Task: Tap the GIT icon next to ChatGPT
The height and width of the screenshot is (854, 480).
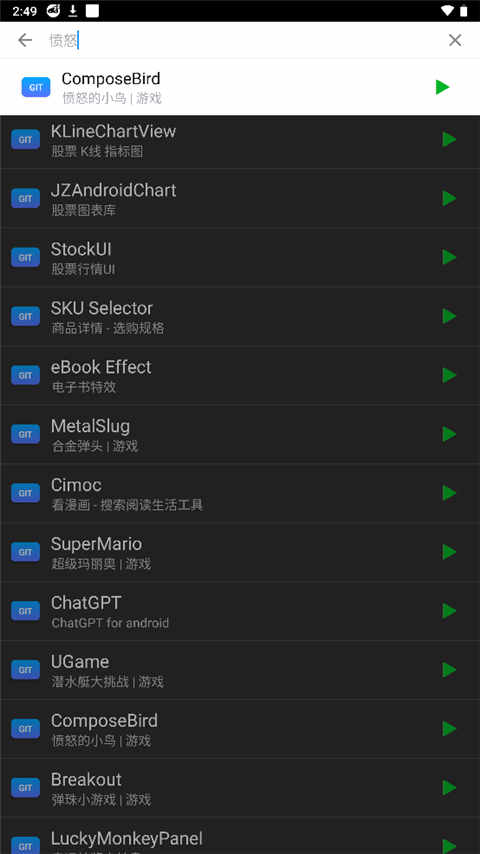Action: pos(26,611)
